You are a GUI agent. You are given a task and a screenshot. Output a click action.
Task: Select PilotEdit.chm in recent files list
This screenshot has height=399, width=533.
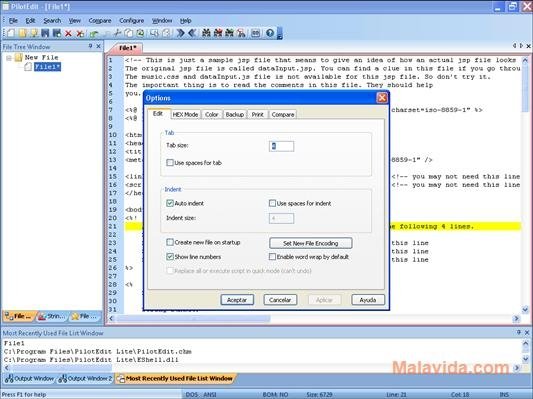point(98,351)
